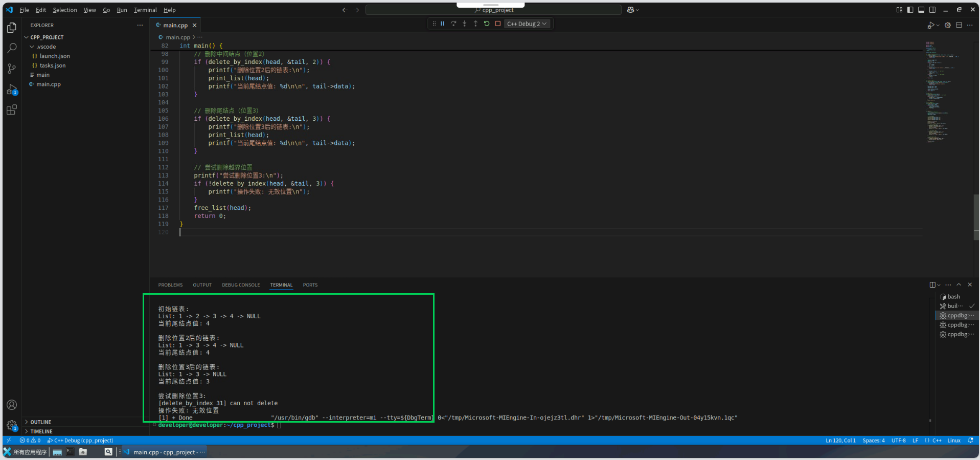Click the Step Into debug icon
The image size is (980, 460).
click(465, 24)
